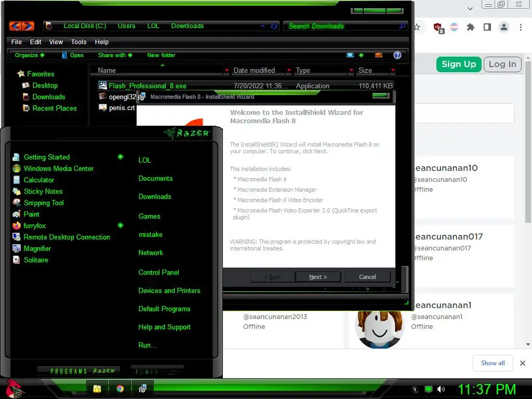This screenshot has width=532, height=399.
Task: Open the Share with dropdown
Action: pyautogui.click(x=115, y=55)
